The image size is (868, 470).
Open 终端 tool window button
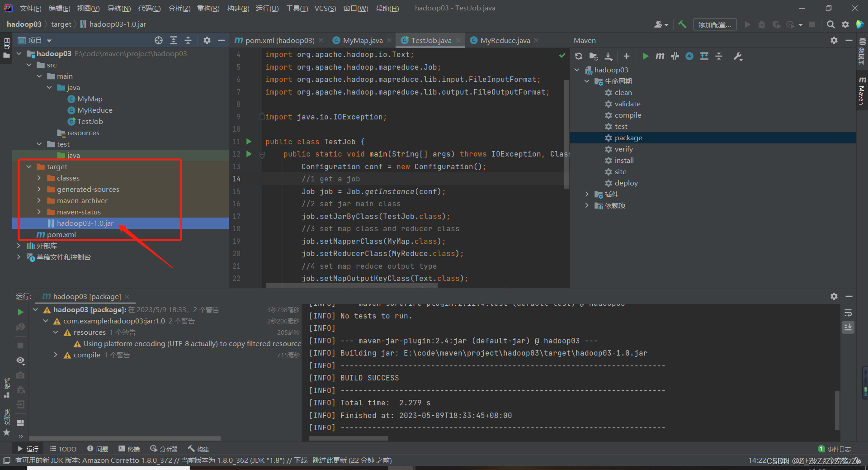tap(129, 449)
